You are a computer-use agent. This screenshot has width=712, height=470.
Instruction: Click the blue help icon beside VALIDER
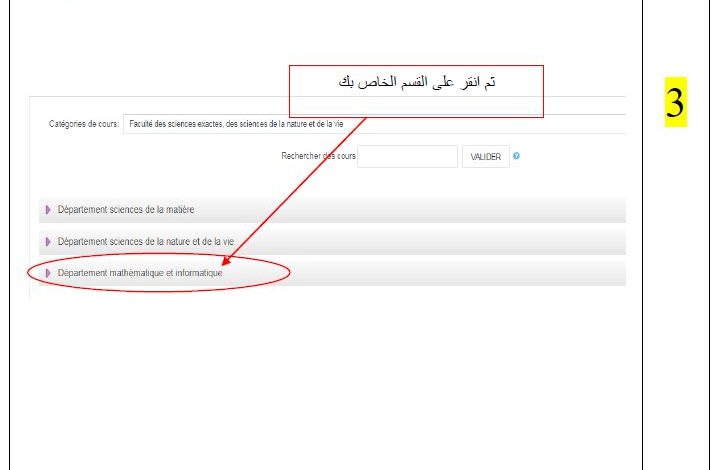516,156
